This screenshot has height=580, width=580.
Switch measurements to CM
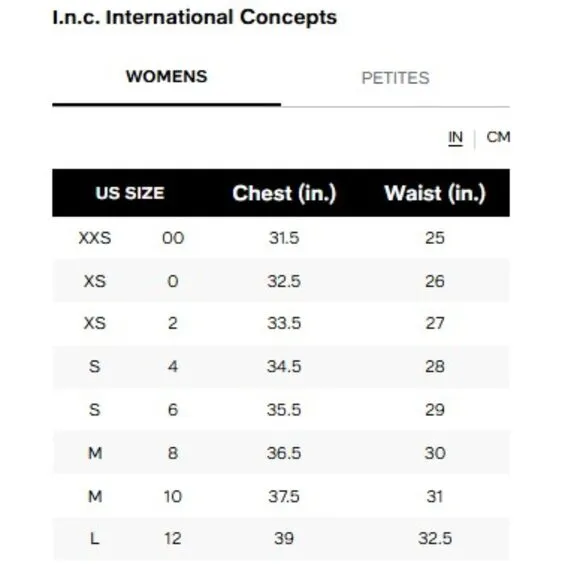tap(498, 137)
